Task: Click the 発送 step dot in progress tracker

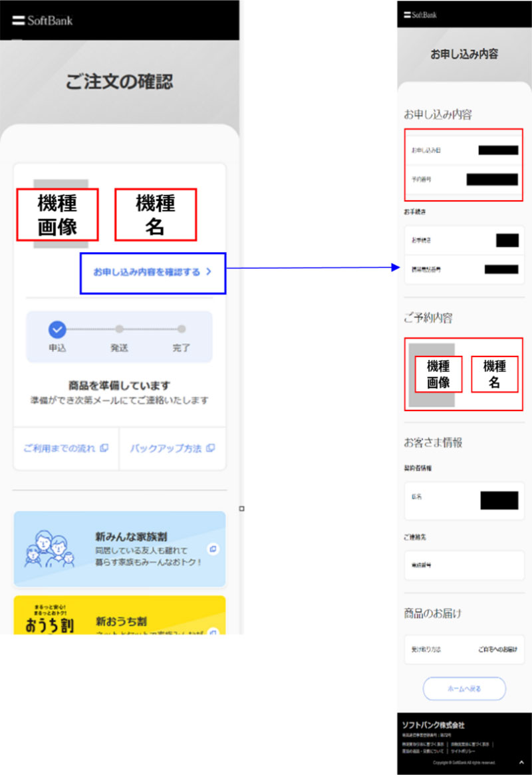Action: (119, 329)
